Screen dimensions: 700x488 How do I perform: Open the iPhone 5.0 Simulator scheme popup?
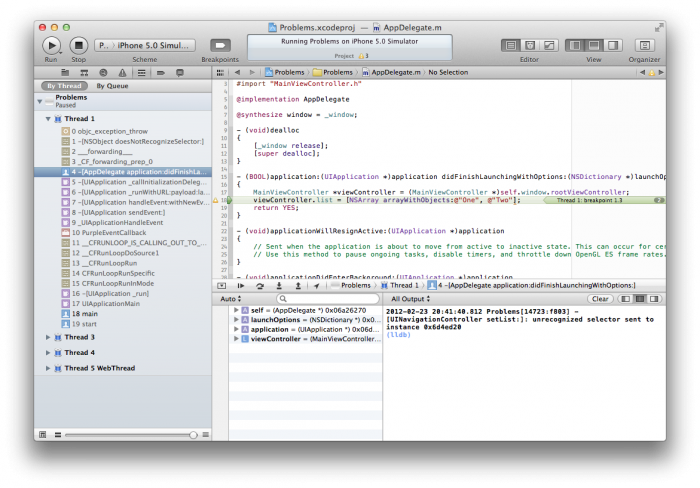145,45
